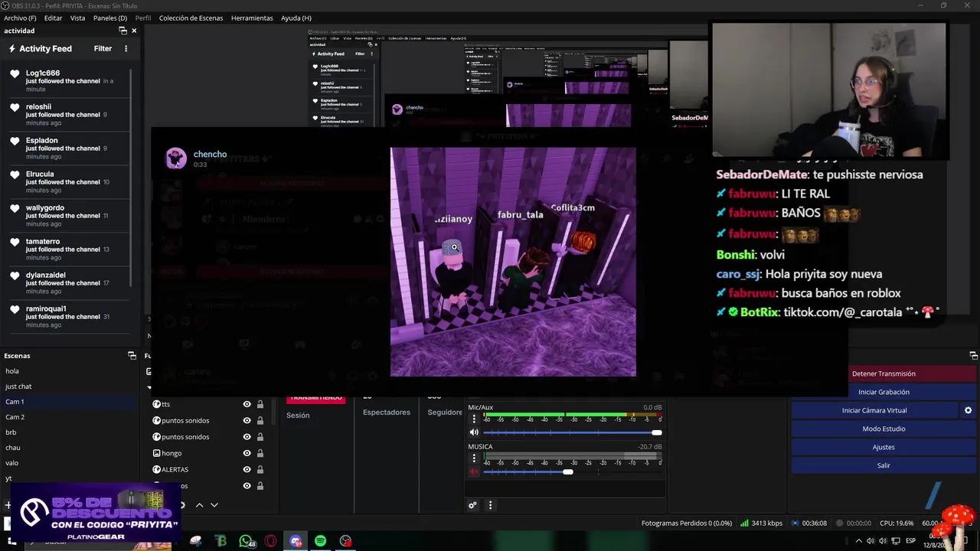Open Spotify from the taskbar
The height and width of the screenshot is (551, 980).
320,541
